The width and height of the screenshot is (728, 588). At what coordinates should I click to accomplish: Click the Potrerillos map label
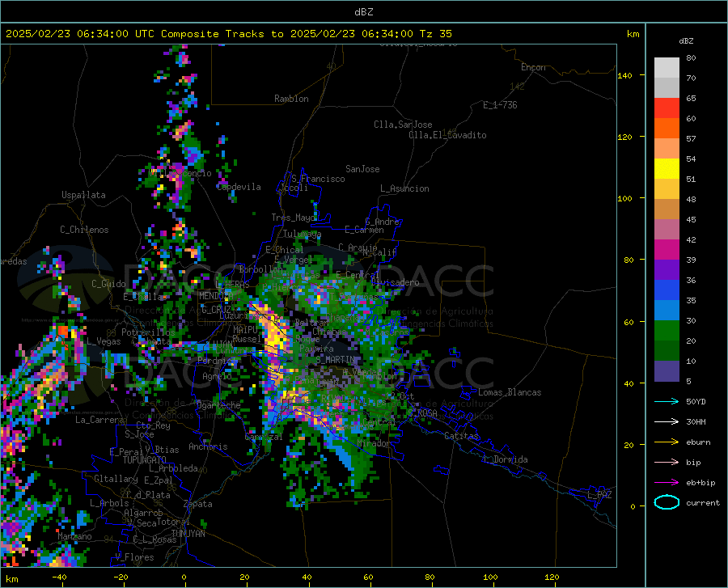click(148, 332)
